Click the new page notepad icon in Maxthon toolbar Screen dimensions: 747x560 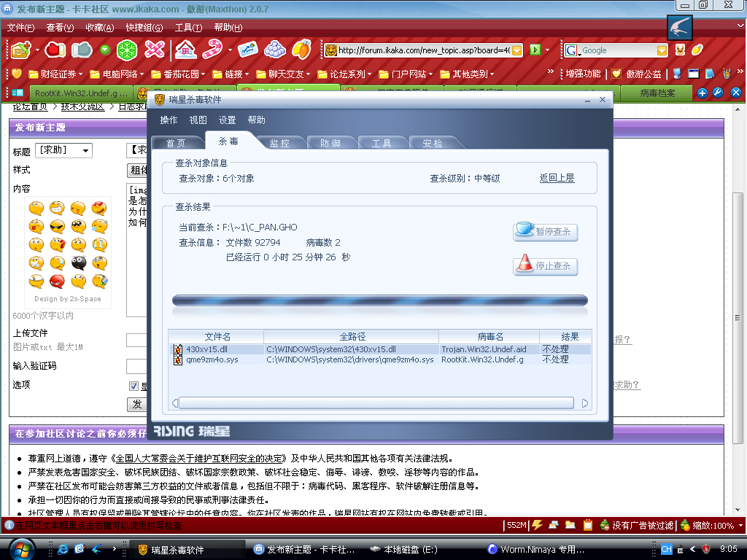click(x=21, y=50)
